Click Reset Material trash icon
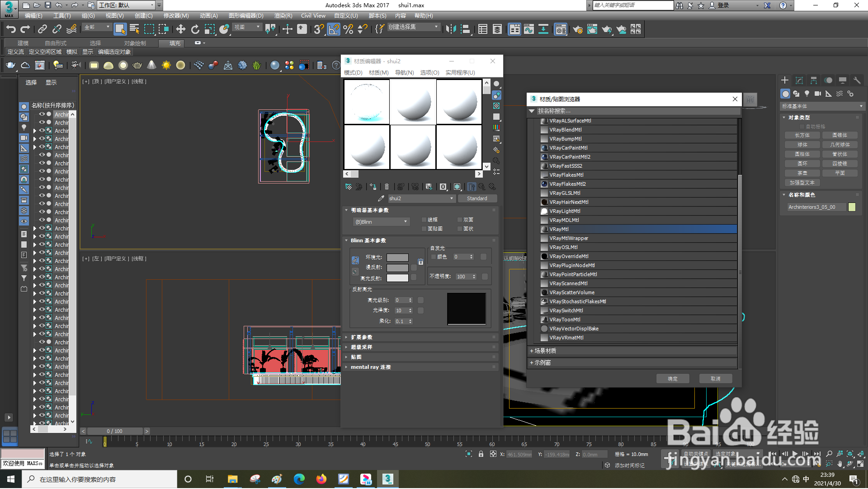Viewport: 868px width, 489px height. coord(387,187)
